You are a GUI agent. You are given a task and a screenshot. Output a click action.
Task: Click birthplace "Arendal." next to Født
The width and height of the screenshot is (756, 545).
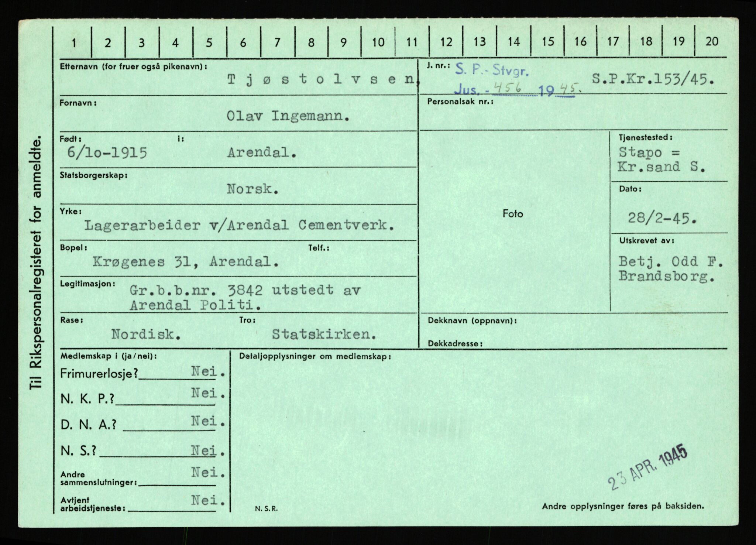pyautogui.click(x=262, y=153)
